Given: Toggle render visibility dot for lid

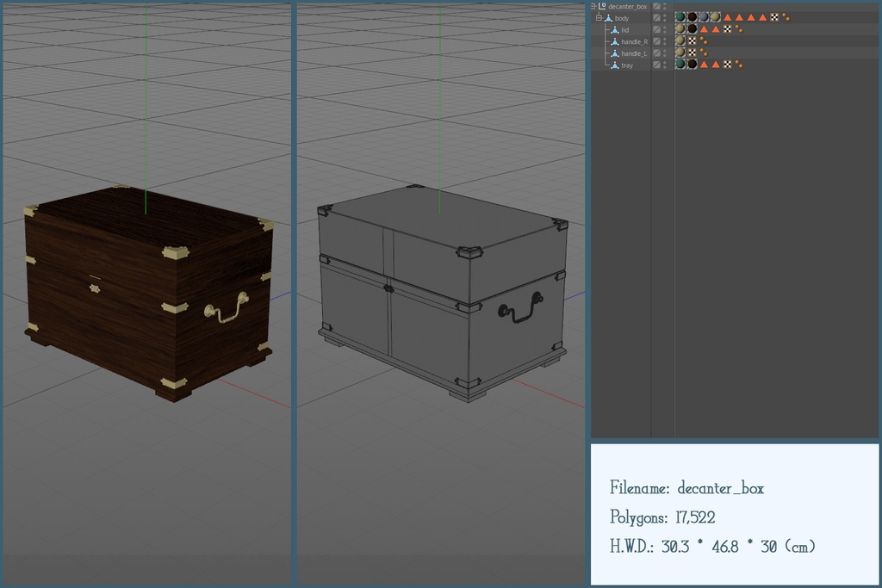Looking at the screenshot, I should 664,32.
